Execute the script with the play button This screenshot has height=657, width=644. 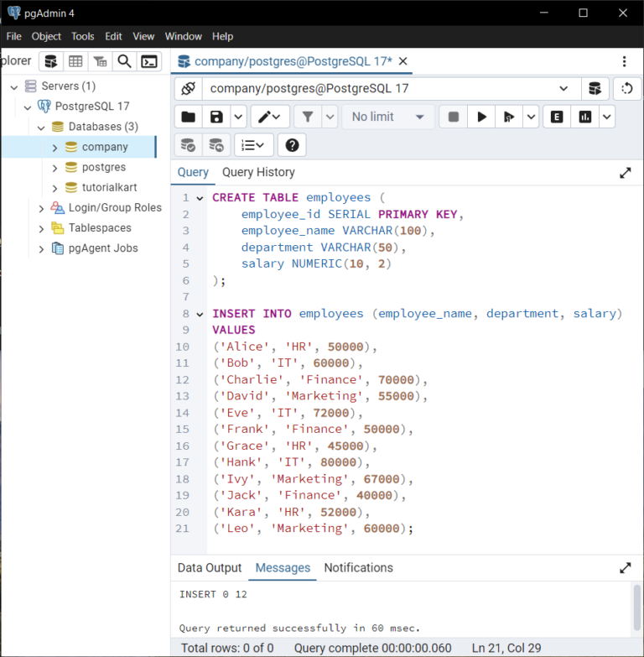pyautogui.click(x=481, y=117)
